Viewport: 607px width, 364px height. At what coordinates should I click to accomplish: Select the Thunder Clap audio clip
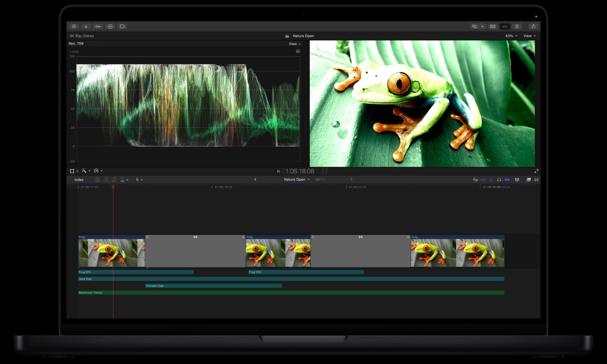coord(213,285)
